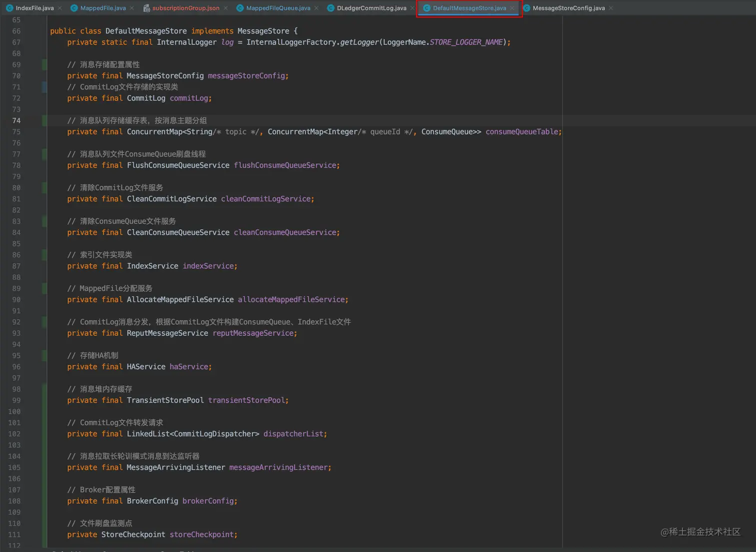
Task: Click the DefaultMessageStore.java tab's class file icon
Action: (x=426, y=8)
